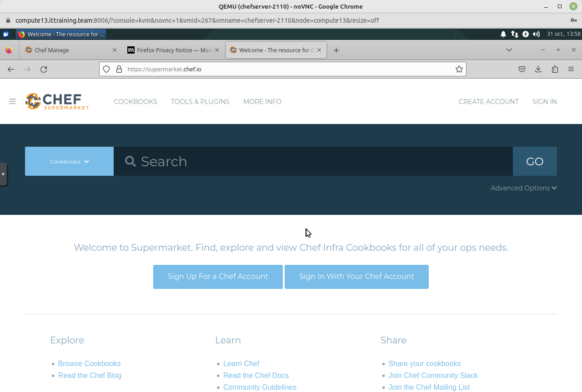
Task: Open the list all tabs dropdown
Action: coord(509,50)
